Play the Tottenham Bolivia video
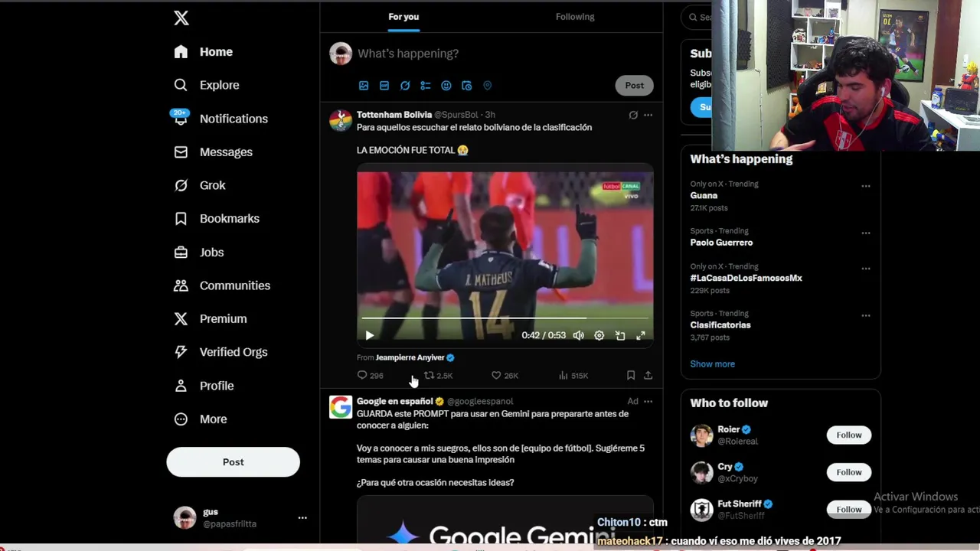980x551 pixels. [x=370, y=335]
